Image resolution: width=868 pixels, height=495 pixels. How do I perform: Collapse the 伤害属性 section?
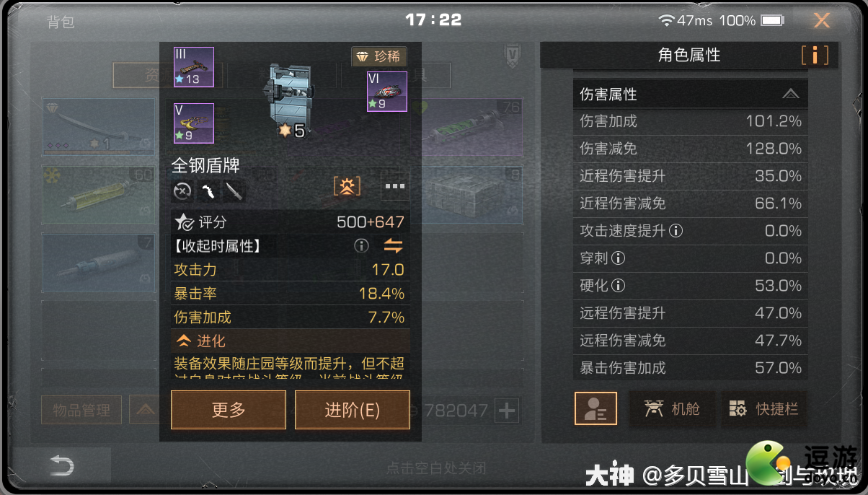click(x=790, y=94)
